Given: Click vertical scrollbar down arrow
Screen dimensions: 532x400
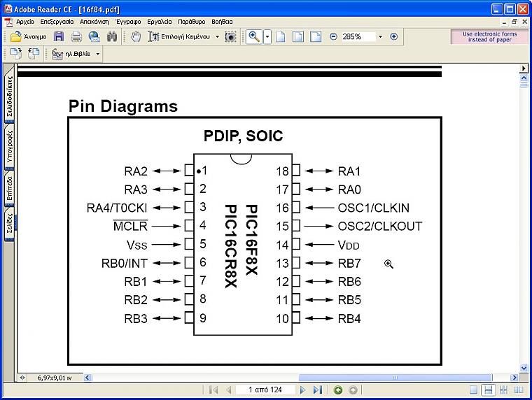Looking at the screenshot, I should (x=524, y=368).
